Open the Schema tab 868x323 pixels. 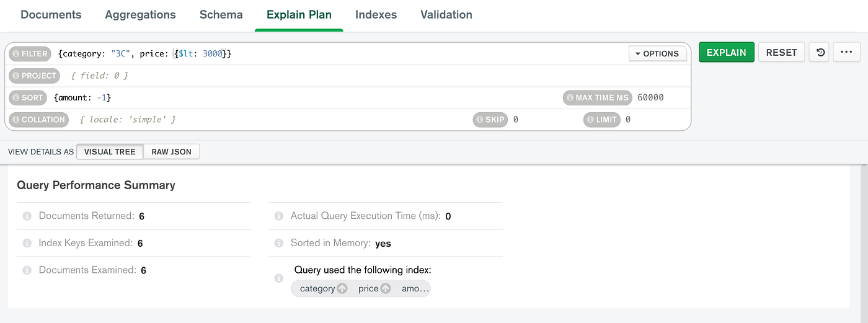pos(221,15)
